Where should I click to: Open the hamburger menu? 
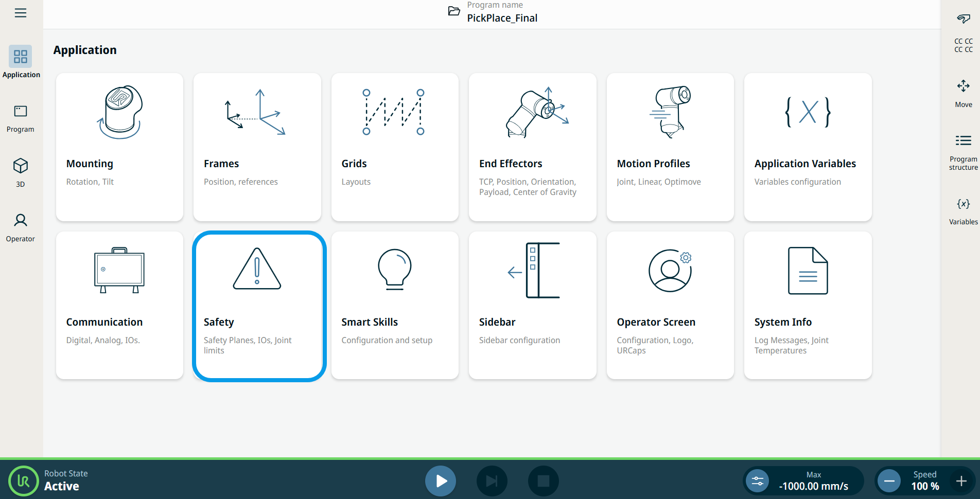click(x=21, y=13)
